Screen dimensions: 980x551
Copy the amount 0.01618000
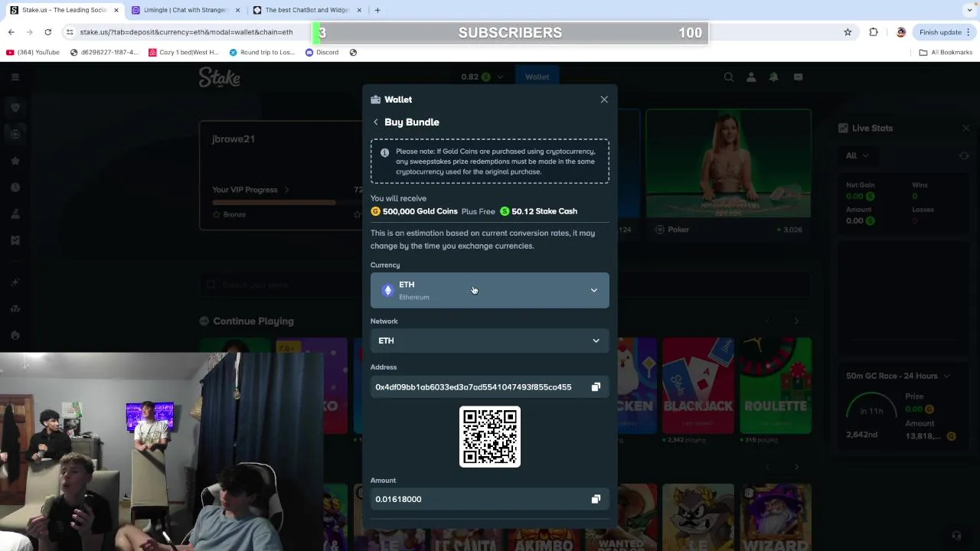(x=596, y=499)
